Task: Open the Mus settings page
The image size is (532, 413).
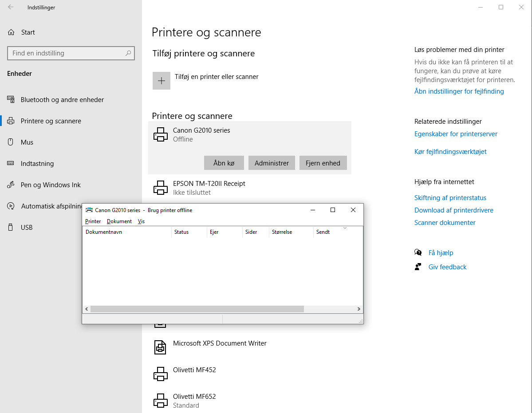Action: pos(28,142)
